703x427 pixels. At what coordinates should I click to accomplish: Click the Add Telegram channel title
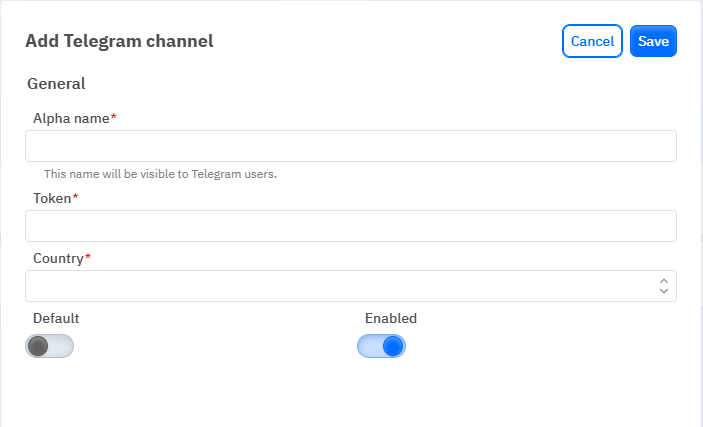point(119,41)
